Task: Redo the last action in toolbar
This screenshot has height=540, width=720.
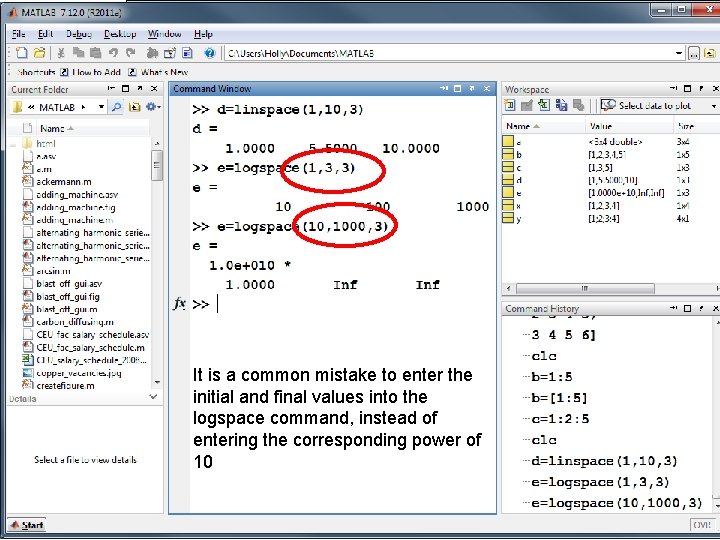Action: point(131,53)
